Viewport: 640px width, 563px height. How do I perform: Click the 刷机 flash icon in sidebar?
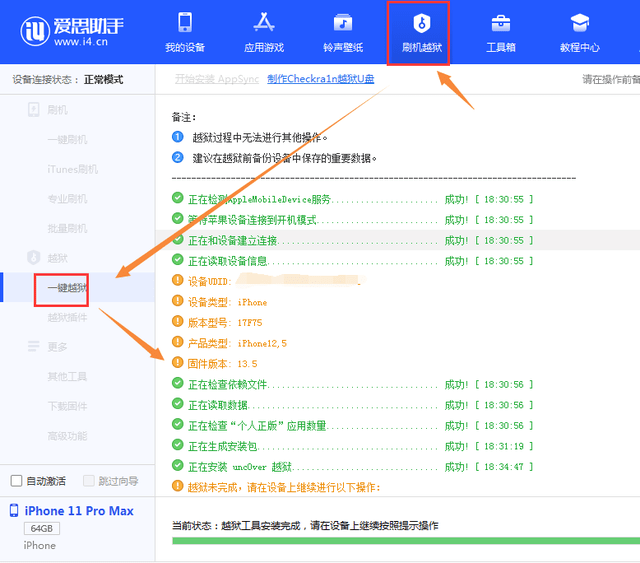[x=33, y=110]
